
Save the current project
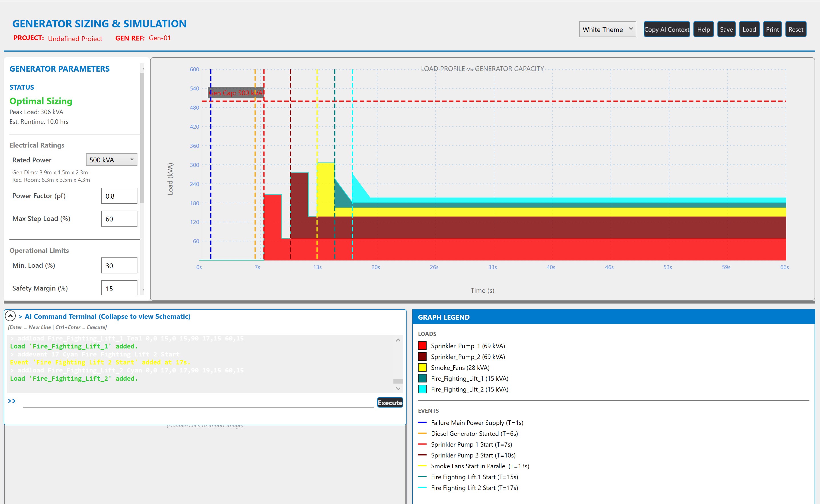(x=726, y=29)
